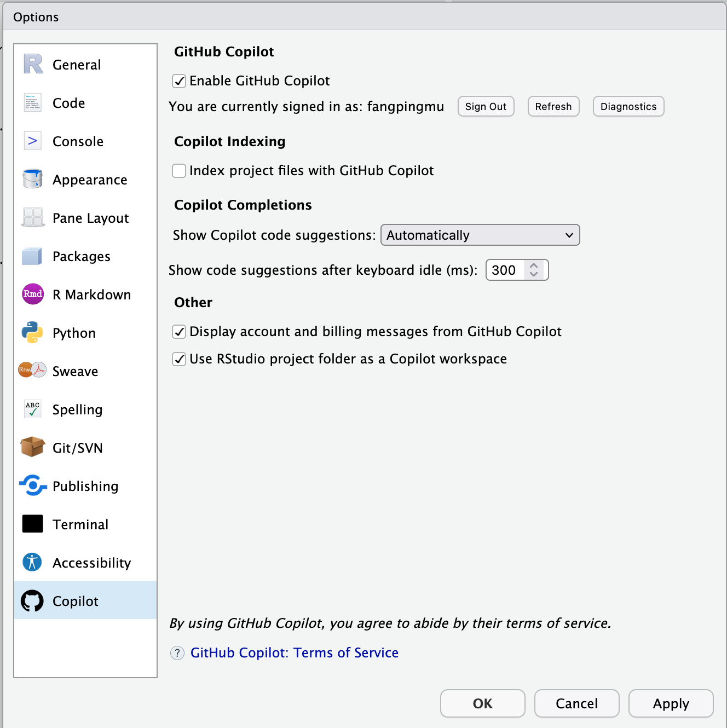
Task: Select the Console prompt icon
Action: click(33, 141)
